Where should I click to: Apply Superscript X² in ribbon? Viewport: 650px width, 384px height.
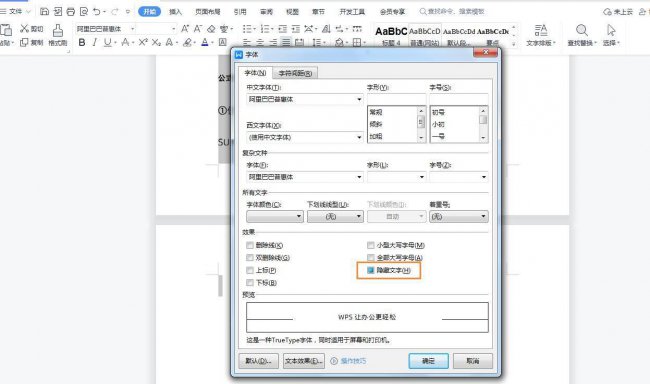(143, 42)
